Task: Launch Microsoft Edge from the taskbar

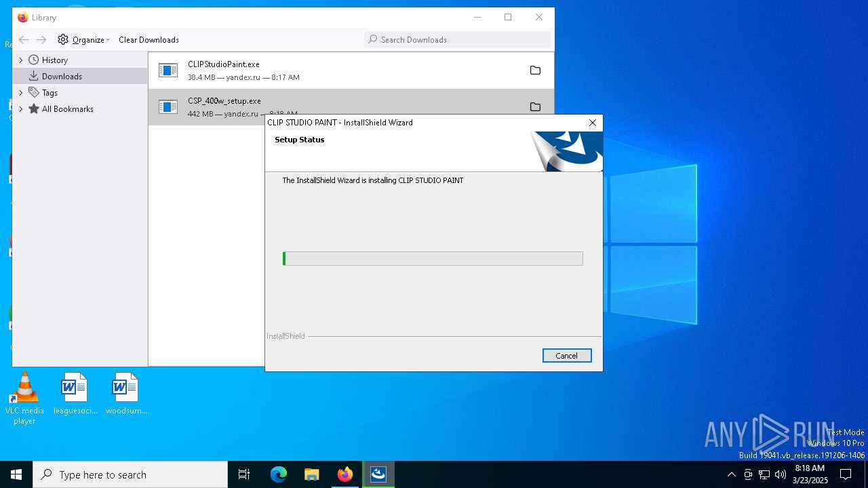Action: coord(279,474)
